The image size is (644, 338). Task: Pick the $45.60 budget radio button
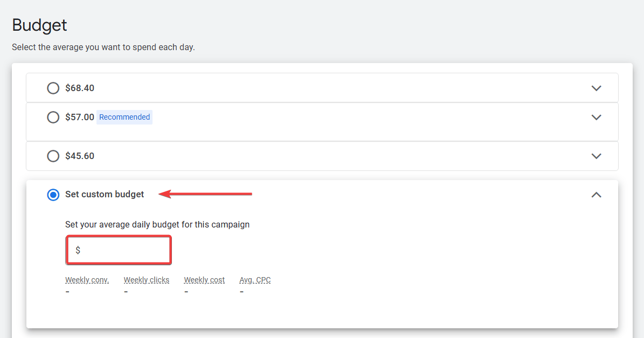click(53, 156)
